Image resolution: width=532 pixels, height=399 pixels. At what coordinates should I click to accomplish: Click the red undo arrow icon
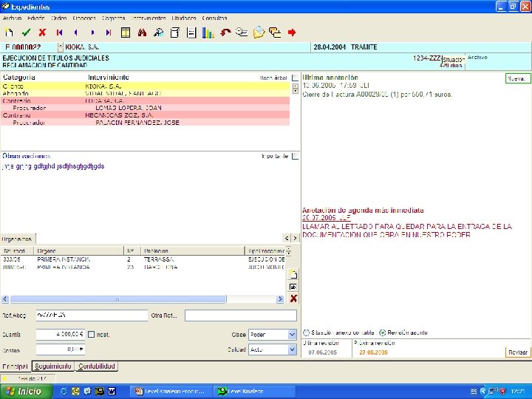[225, 33]
